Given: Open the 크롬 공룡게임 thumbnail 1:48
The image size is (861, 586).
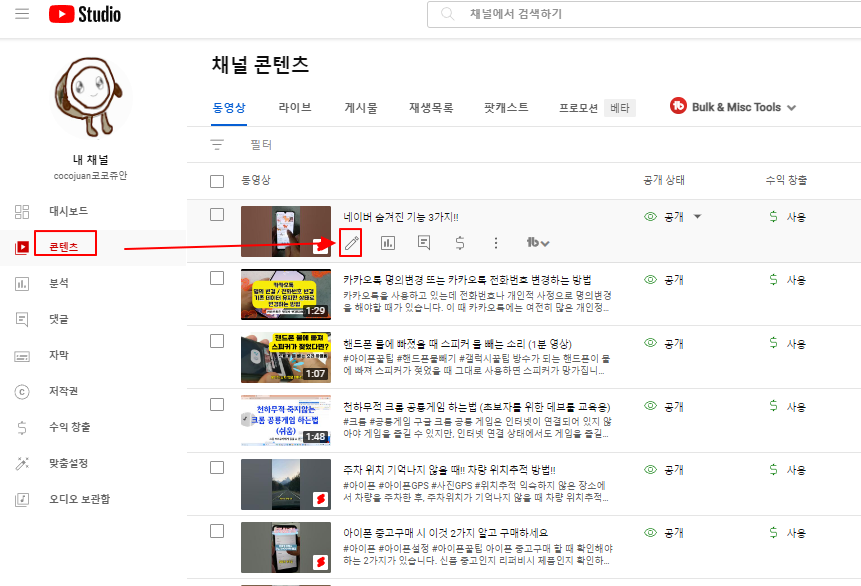Looking at the screenshot, I should 286,421.
